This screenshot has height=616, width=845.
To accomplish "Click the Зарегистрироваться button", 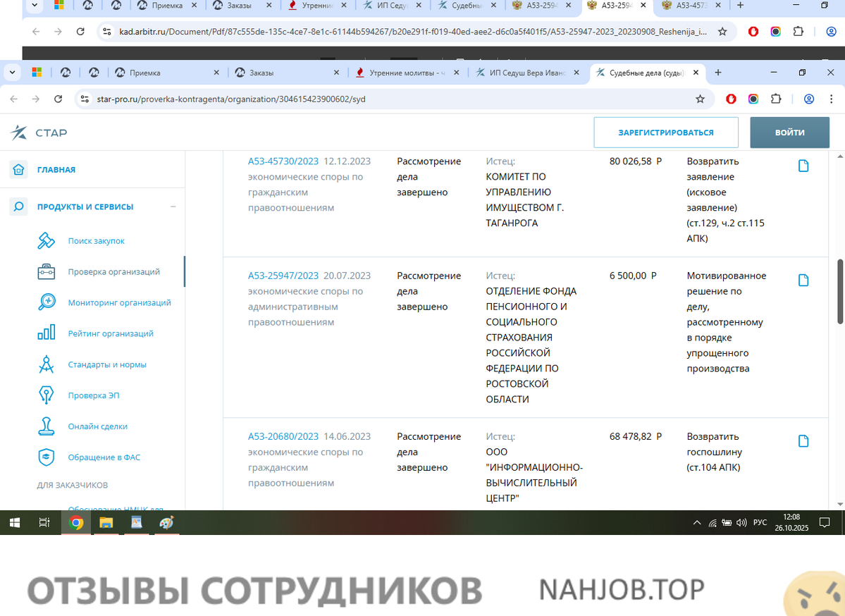I will 665,133.
